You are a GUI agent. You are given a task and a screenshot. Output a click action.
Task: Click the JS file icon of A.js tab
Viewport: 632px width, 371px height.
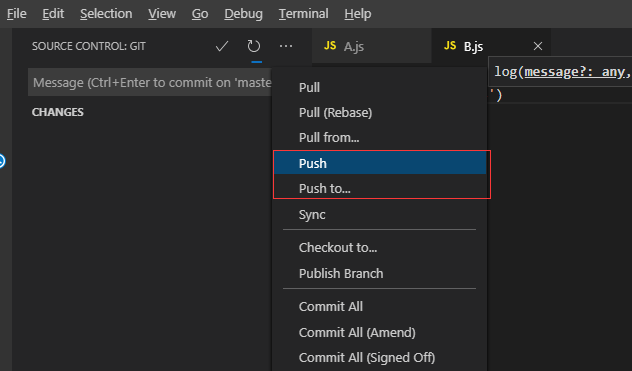click(x=330, y=46)
